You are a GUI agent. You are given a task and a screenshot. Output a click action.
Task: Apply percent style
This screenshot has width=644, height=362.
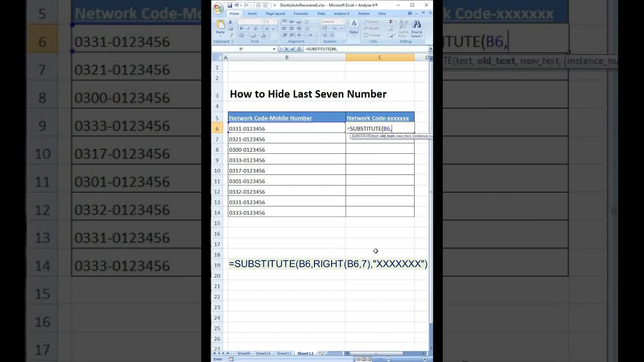point(334,29)
